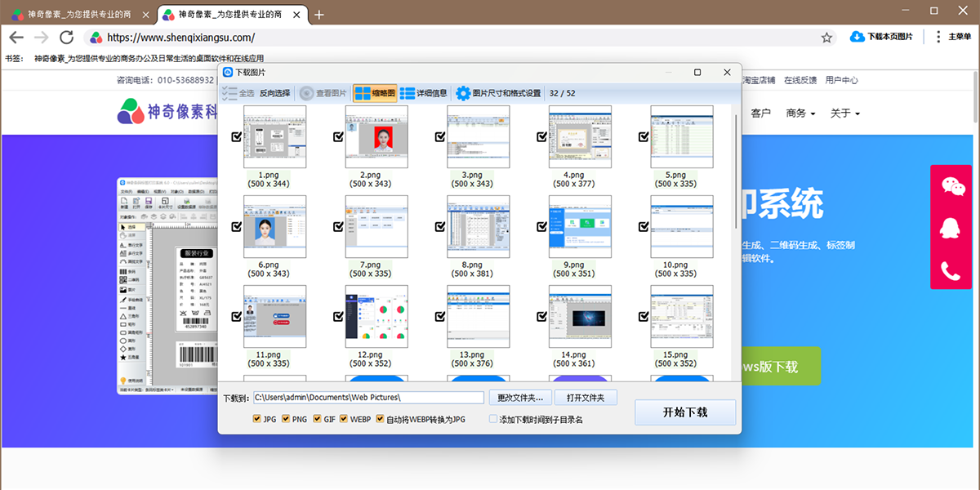
Task: Click the 更改文件夹 button
Action: click(x=520, y=398)
